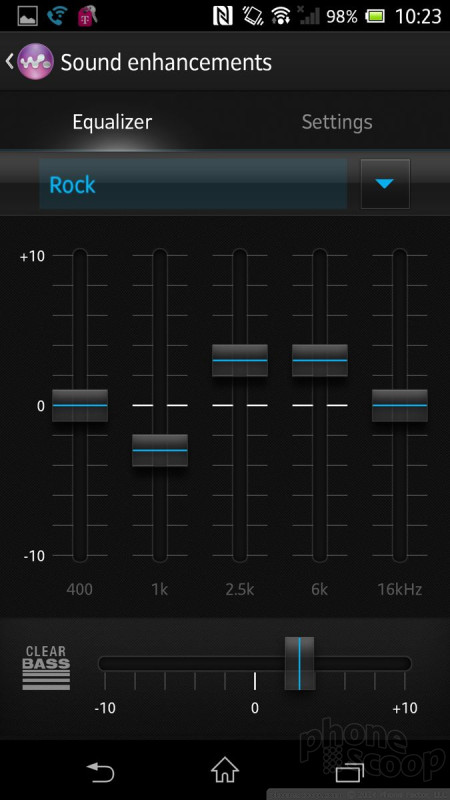450x800 pixels.
Task: Click the 1k band slider handle
Action: (x=160, y=450)
